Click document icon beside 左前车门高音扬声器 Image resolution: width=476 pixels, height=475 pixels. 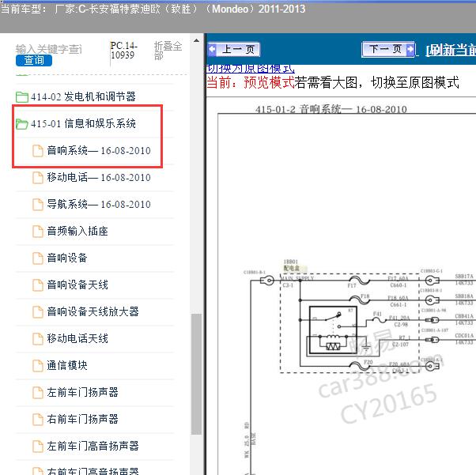pos(38,447)
